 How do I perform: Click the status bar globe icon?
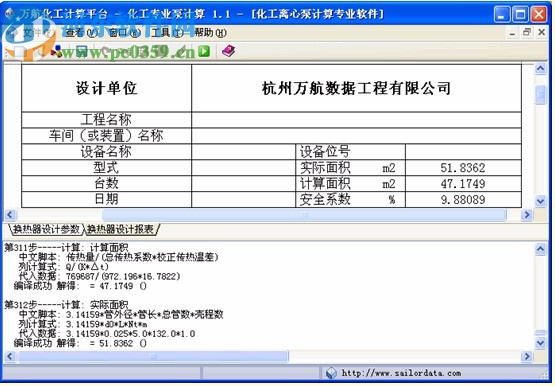point(331,373)
